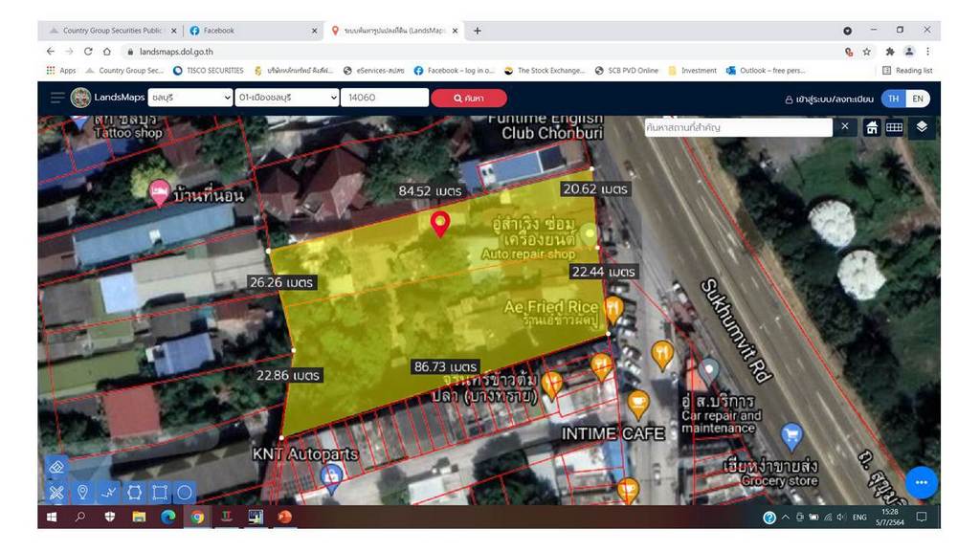Click the red ค้นหา search button

[x=468, y=98]
